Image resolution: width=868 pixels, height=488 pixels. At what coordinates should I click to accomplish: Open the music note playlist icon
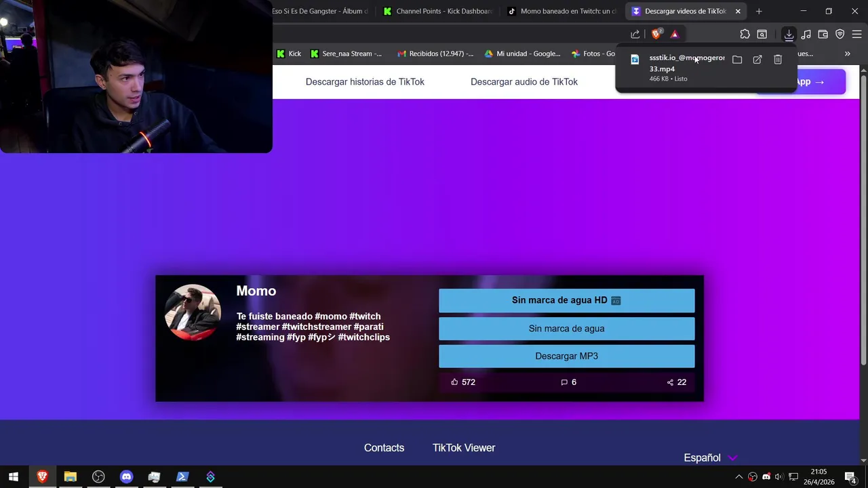806,34
